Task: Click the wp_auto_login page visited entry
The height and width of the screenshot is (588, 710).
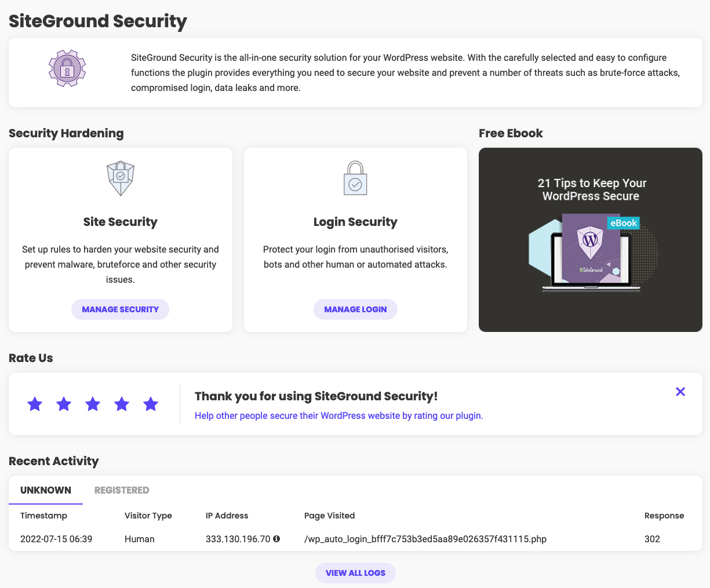Action: [x=425, y=539]
